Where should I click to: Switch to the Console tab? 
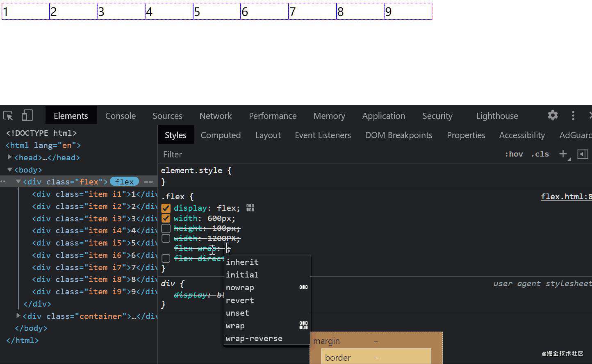[121, 116]
